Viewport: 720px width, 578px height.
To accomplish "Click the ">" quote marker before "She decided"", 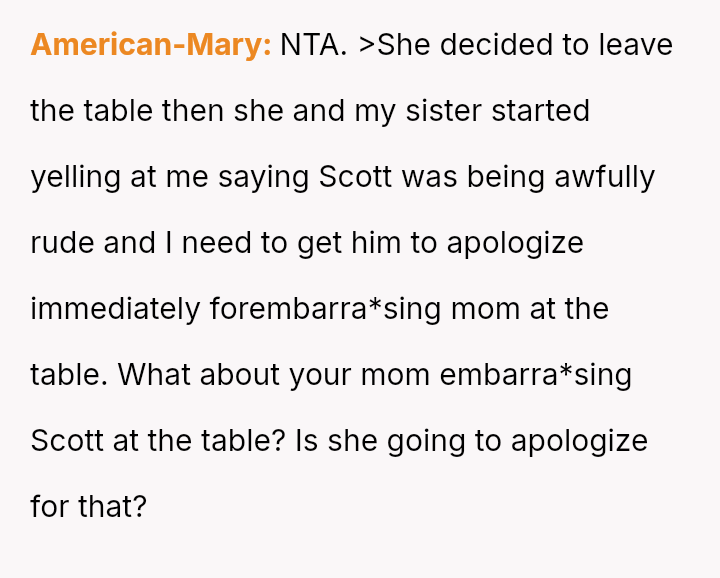I will (x=367, y=45).
